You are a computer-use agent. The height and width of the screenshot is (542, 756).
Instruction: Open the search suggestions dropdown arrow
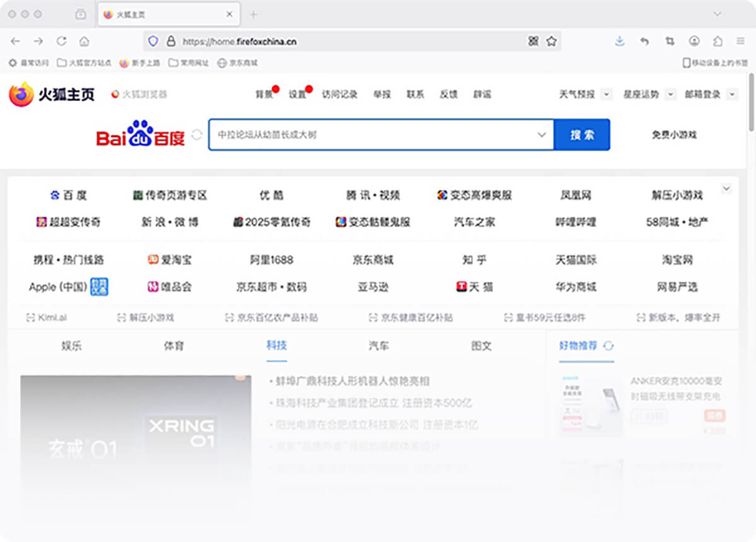coord(541,135)
